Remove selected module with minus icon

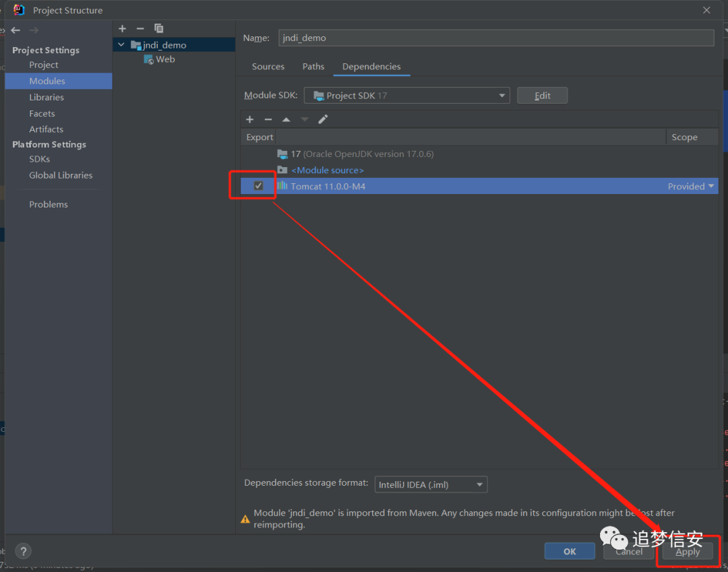pos(140,29)
